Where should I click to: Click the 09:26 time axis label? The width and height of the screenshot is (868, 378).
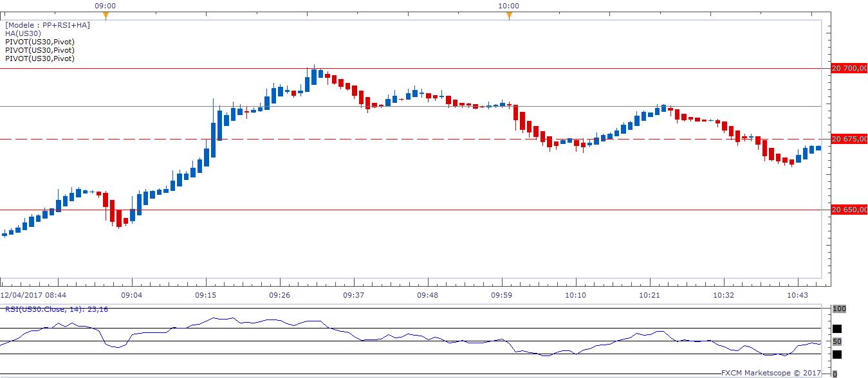click(279, 295)
